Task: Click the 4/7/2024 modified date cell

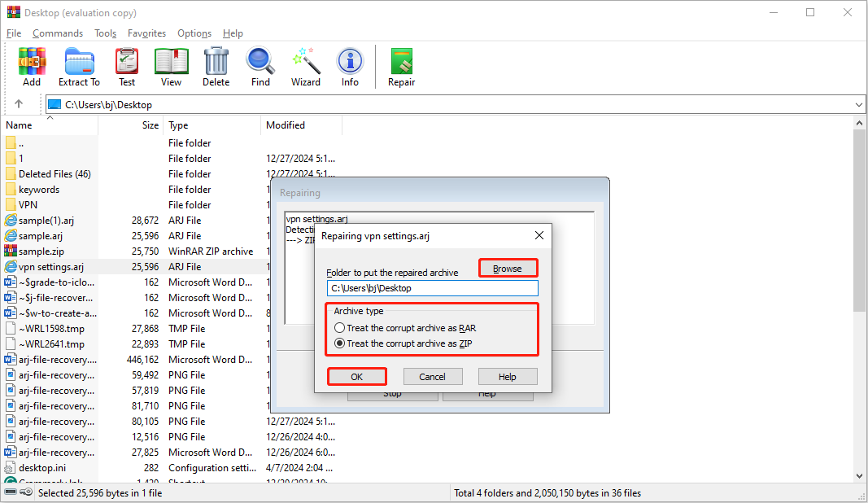Action: click(299, 467)
